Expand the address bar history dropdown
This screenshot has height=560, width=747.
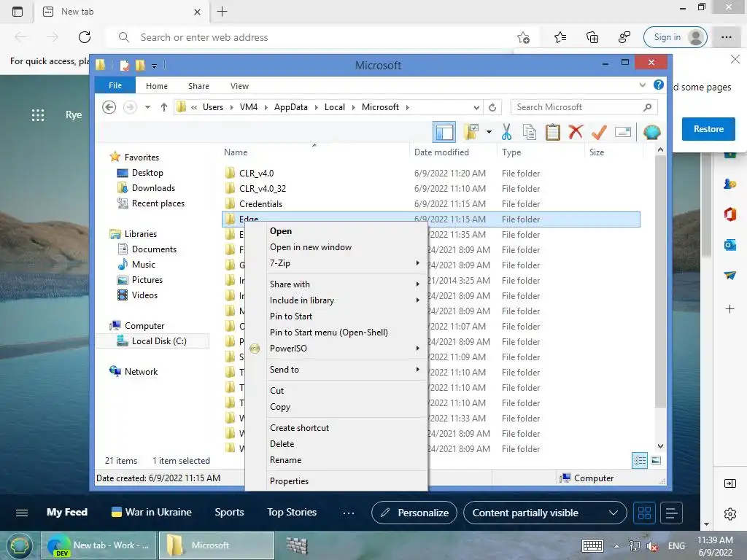pyautogui.click(x=476, y=107)
